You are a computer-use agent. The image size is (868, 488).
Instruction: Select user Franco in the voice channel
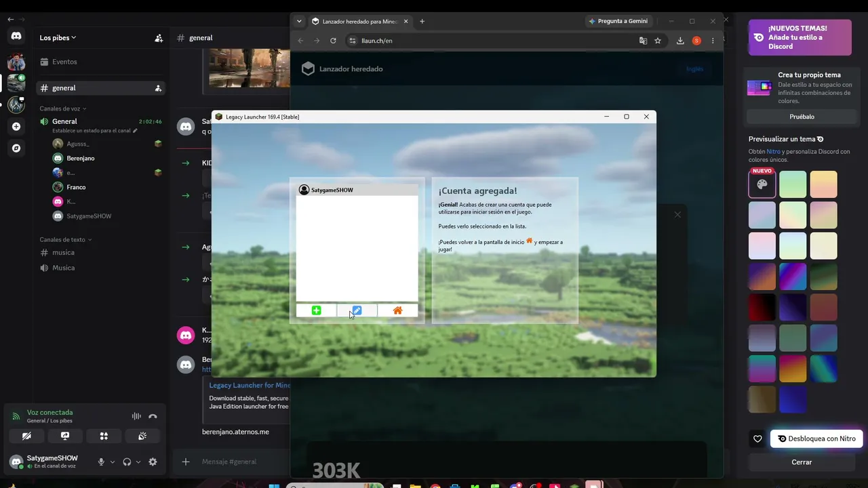[108, 187]
